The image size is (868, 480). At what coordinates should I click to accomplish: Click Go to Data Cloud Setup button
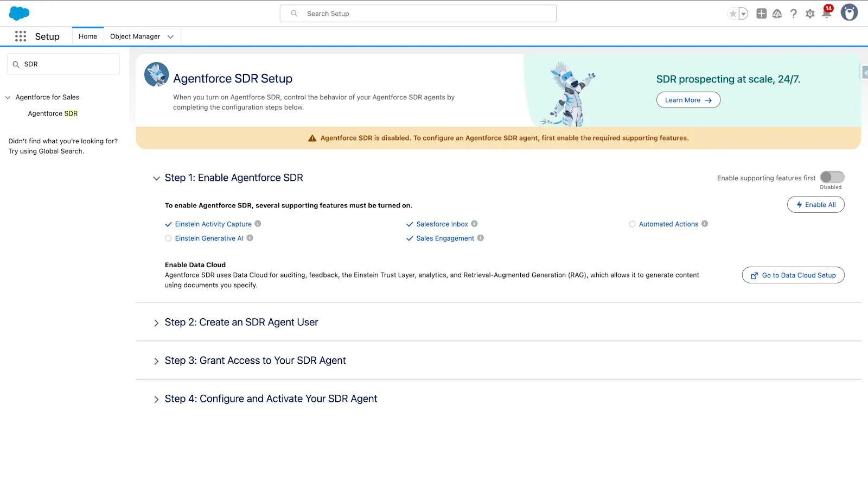point(793,275)
